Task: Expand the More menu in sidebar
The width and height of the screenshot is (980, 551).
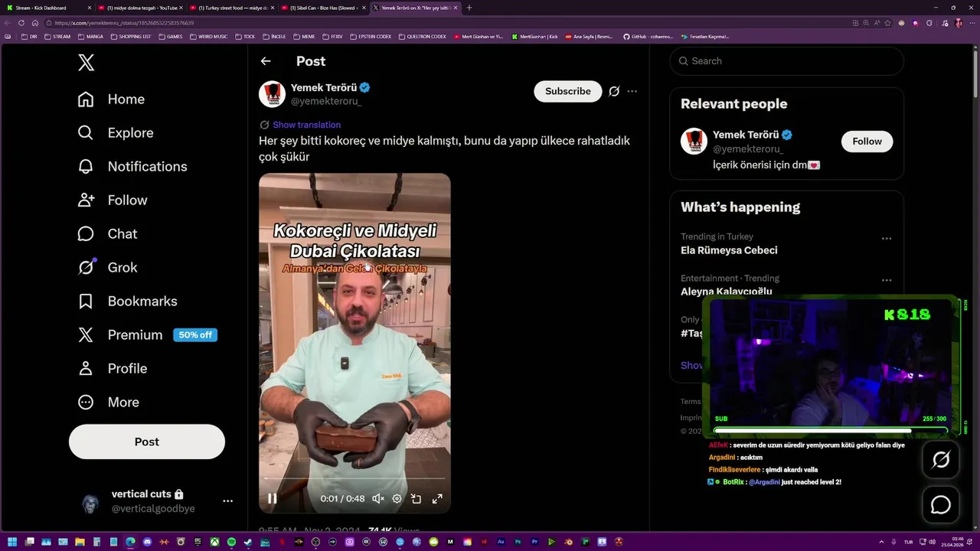Action: pyautogui.click(x=108, y=403)
